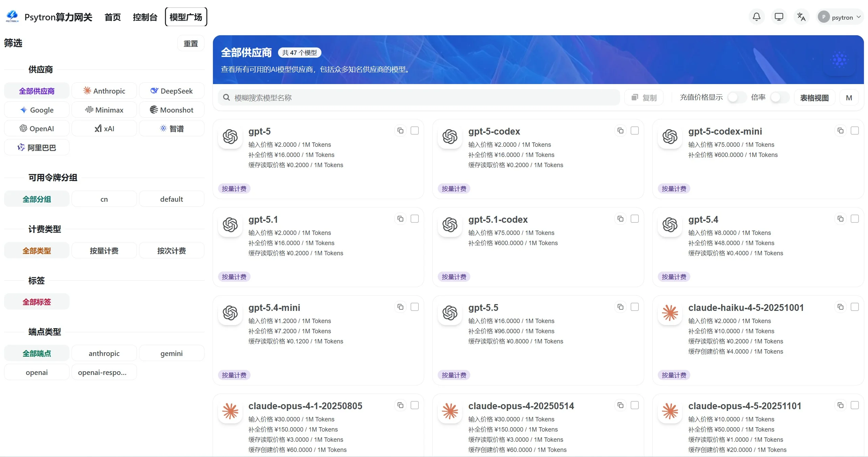Image resolution: width=868 pixels, height=457 pixels.
Task: Select the 全部标签 tag filter
Action: [x=37, y=302]
